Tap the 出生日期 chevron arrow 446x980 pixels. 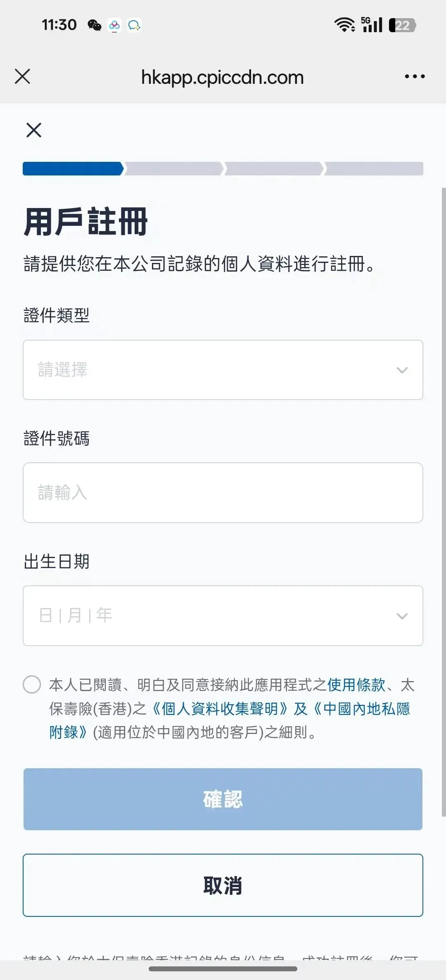pyautogui.click(x=402, y=616)
